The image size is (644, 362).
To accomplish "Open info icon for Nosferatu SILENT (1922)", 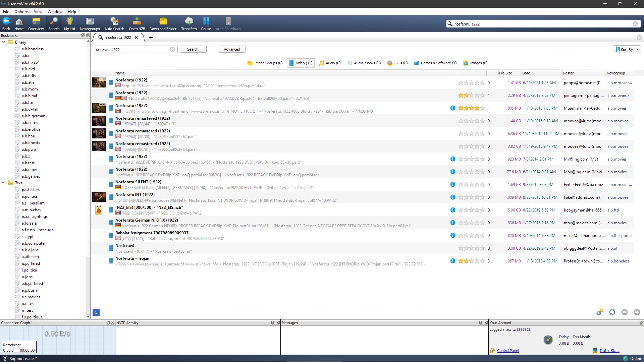I will point(453,184).
